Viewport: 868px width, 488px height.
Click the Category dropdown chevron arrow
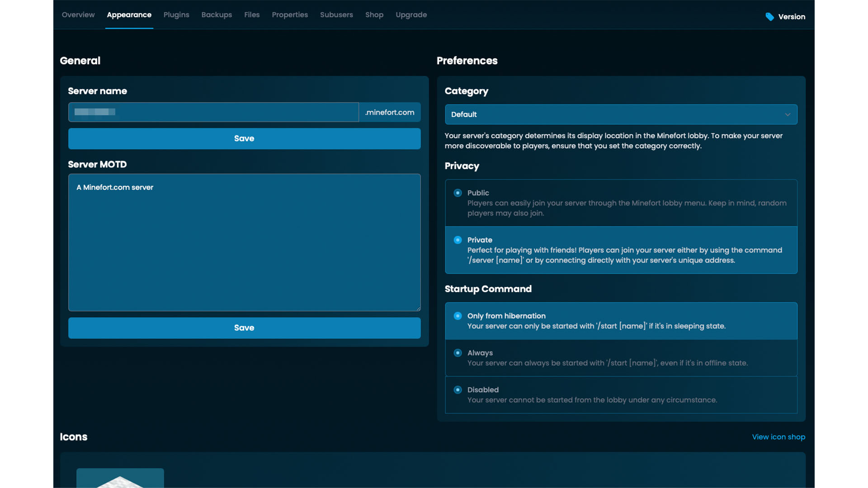[x=788, y=114]
